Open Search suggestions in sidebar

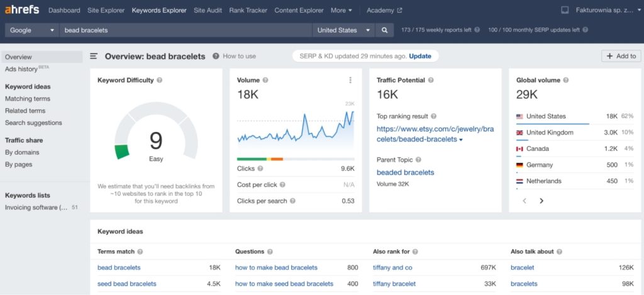pyautogui.click(x=33, y=123)
